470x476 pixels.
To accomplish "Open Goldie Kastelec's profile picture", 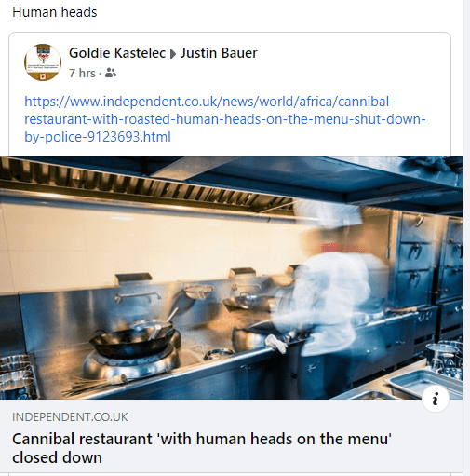I will (43, 62).
